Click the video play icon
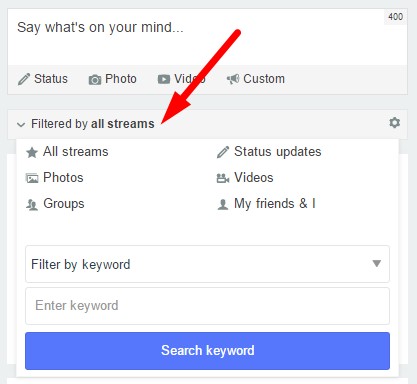417x384 pixels. coord(164,79)
